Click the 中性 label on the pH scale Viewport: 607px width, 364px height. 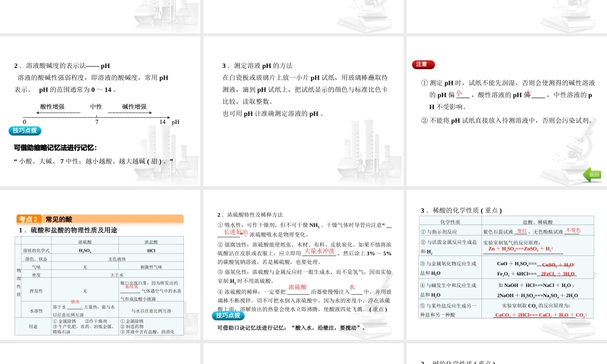[96, 106]
